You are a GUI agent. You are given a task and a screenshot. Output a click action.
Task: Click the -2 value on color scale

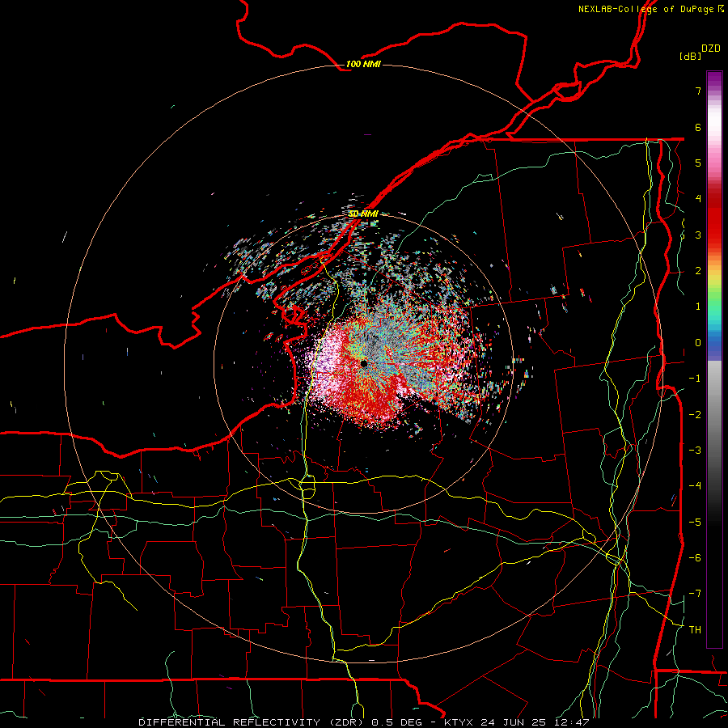pos(695,414)
